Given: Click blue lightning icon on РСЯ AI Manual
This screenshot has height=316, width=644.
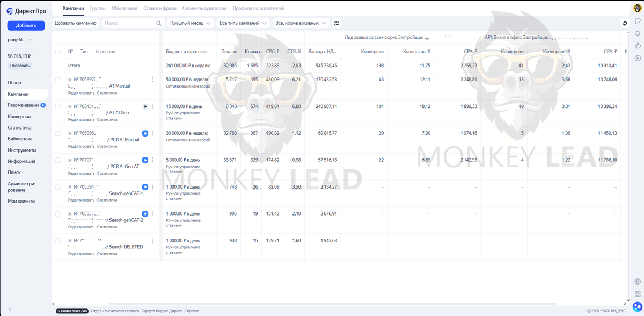Looking at the screenshot, I should (x=145, y=133).
